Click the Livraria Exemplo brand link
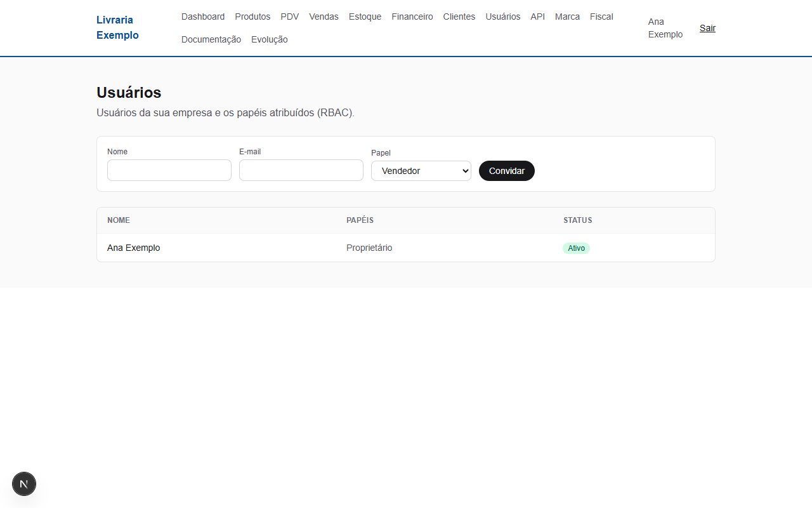The width and height of the screenshot is (812, 508). 117,27
